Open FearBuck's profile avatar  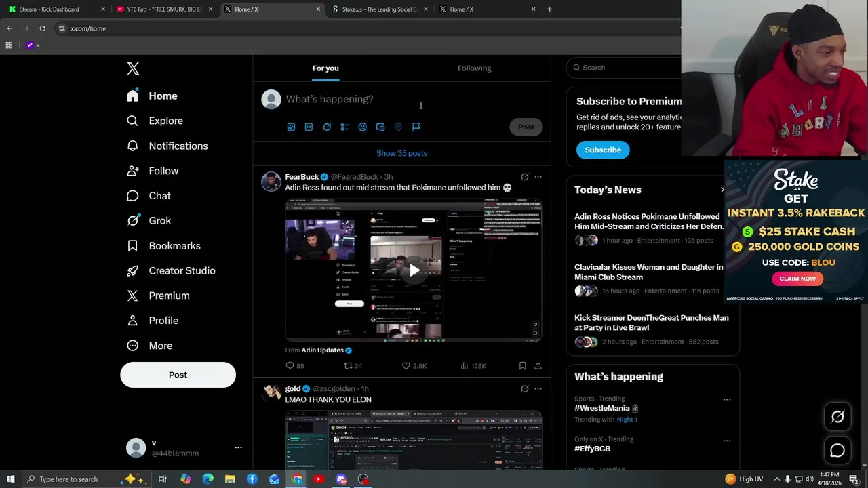point(271,182)
